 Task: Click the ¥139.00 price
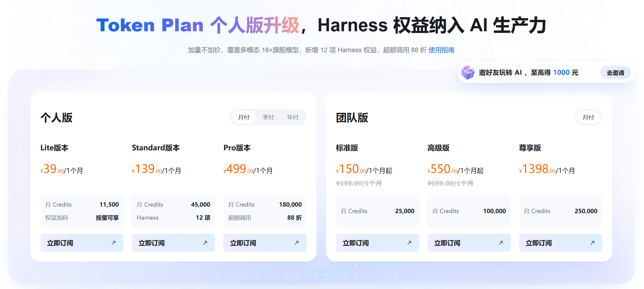[147, 169]
